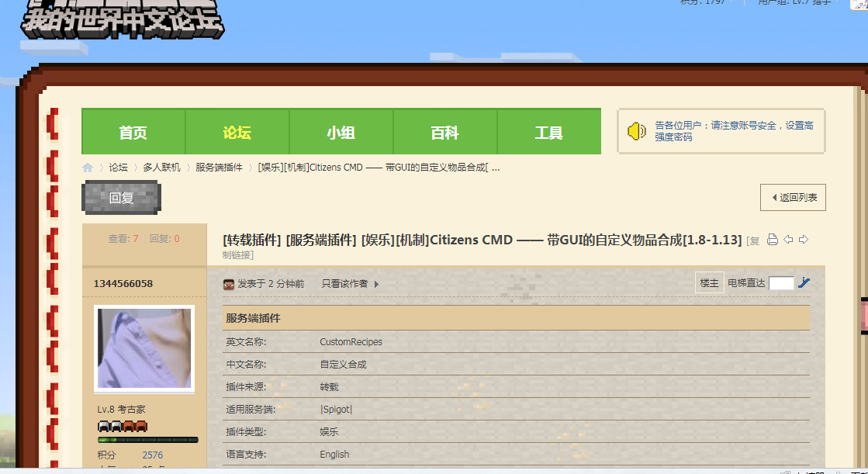Click the 2576 points value
The width and height of the screenshot is (868, 474).
[153, 455]
